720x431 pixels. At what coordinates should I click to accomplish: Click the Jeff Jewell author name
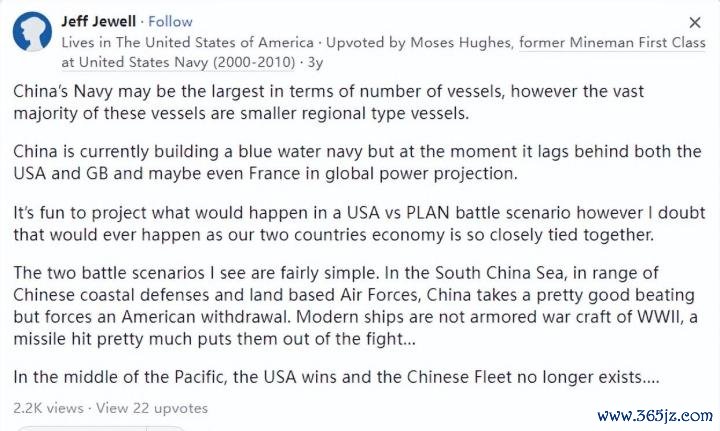(98, 22)
